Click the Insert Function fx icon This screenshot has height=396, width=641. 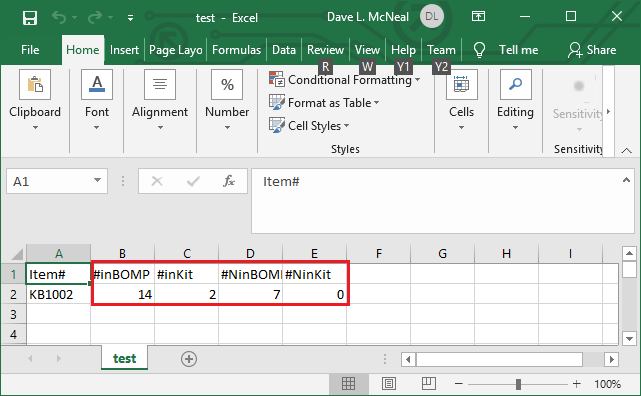(x=229, y=181)
